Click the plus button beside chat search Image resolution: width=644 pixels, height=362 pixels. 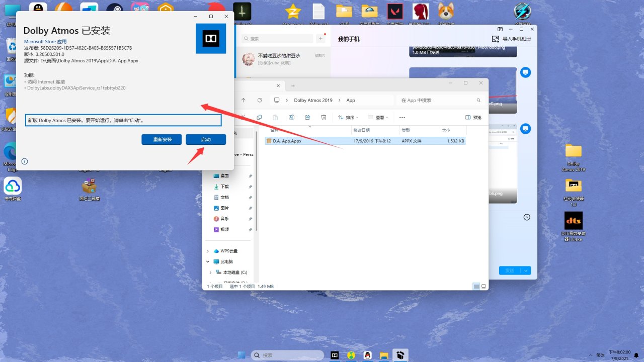(x=320, y=39)
